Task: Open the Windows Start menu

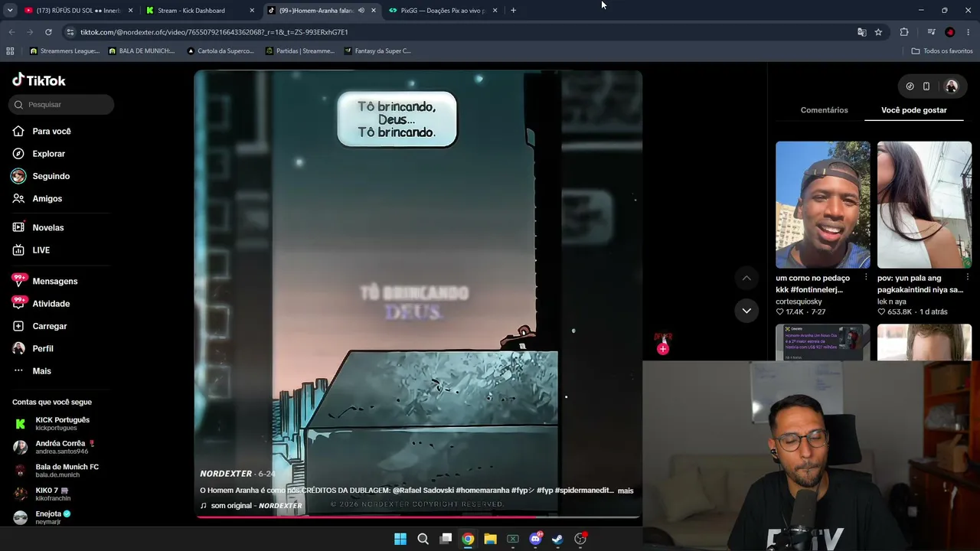Action: 400,539
